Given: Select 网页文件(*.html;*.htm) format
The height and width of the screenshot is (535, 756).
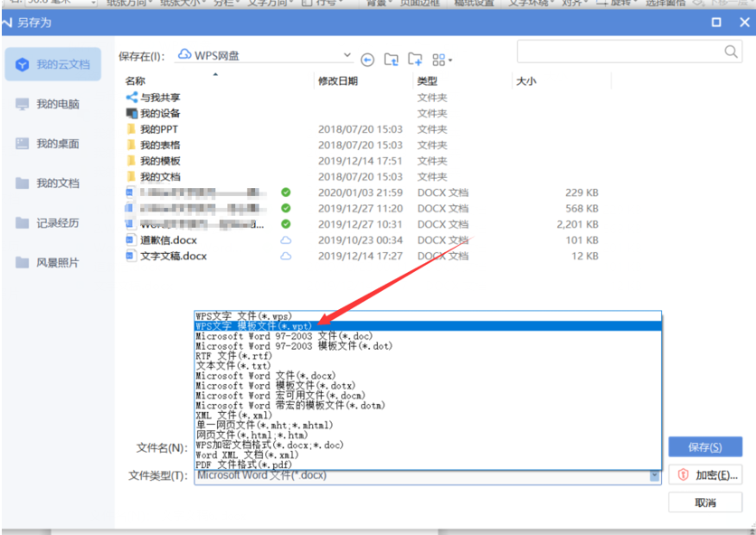Looking at the screenshot, I should (428, 435).
